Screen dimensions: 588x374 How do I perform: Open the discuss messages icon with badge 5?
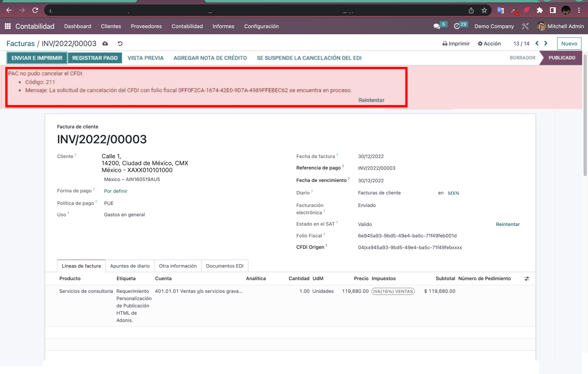point(440,26)
